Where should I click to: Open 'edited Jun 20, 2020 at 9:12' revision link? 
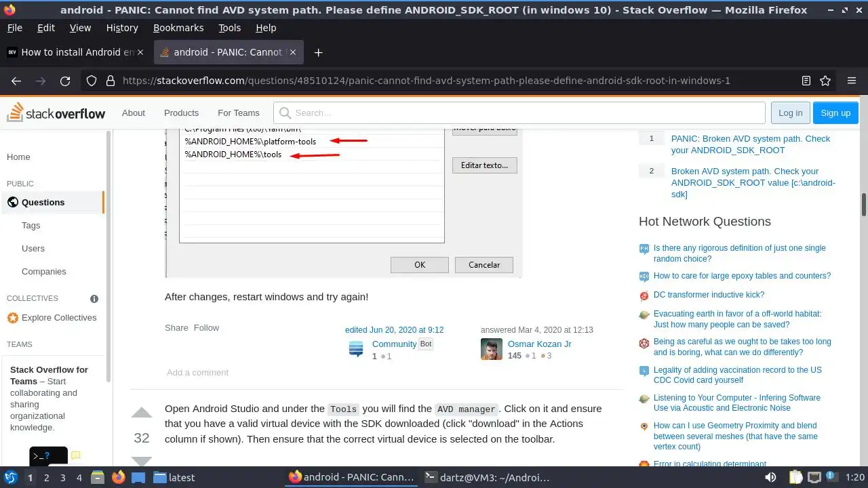click(x=394, y=330)
